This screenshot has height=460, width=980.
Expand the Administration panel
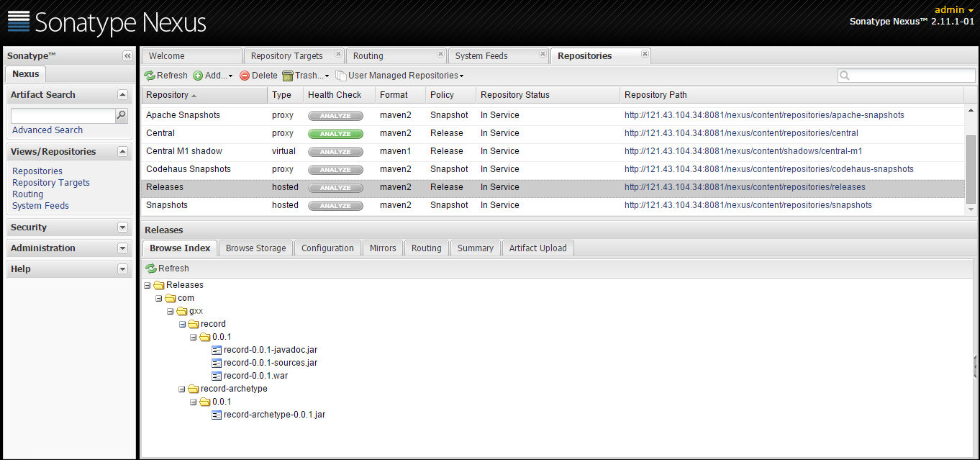coord(122,248)
